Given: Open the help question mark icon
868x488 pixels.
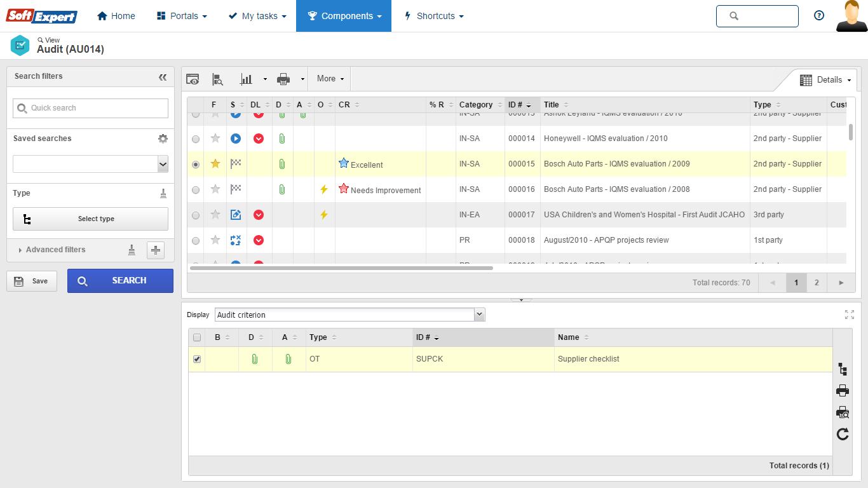Looking at the screenshot, I should (x=819, y=16).
